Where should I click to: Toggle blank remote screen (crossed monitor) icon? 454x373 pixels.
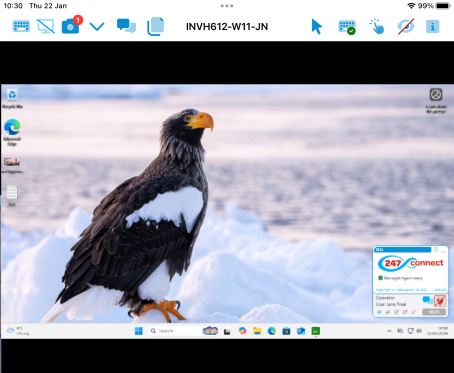(46, 26)
